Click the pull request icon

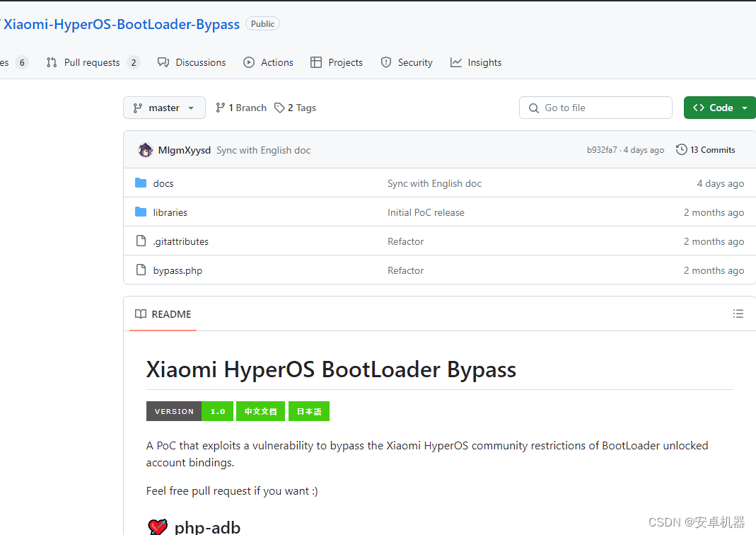(52, 62)
